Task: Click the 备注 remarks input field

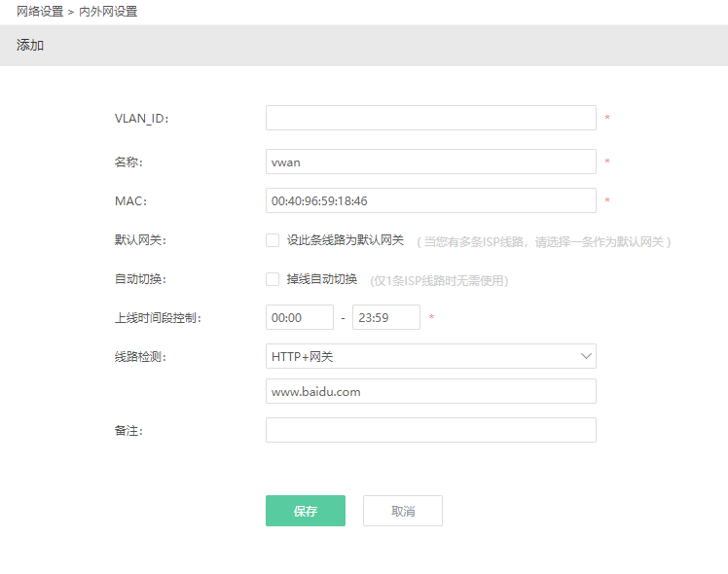Action: (431, 430)
